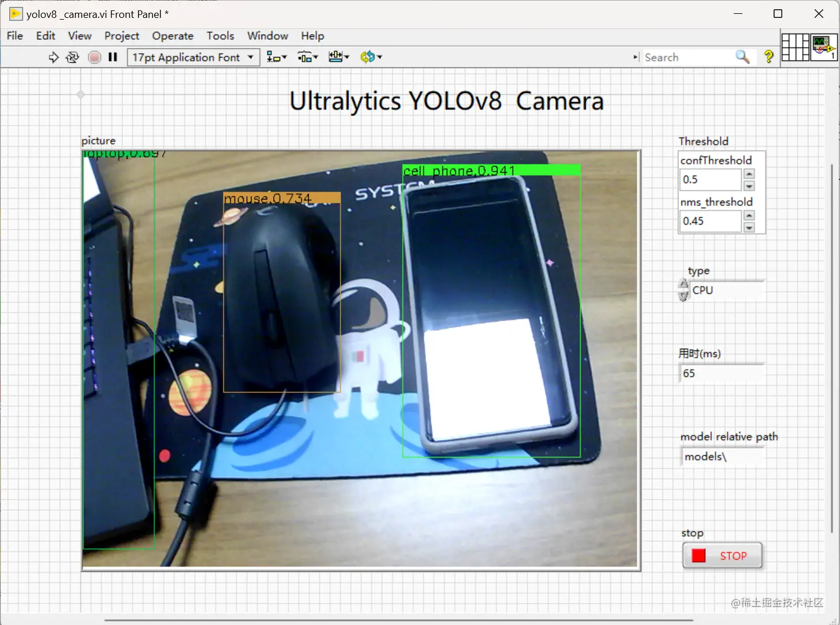Click the type increment arrow
Screen dimensions: 840x625
684,285
